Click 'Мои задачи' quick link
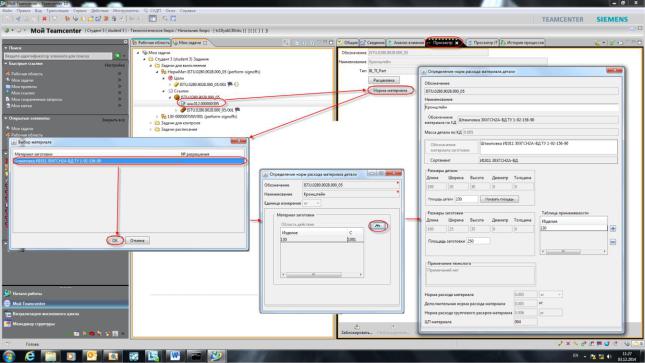The width and height of the screenshot is (645, 363). coord(22,80)
